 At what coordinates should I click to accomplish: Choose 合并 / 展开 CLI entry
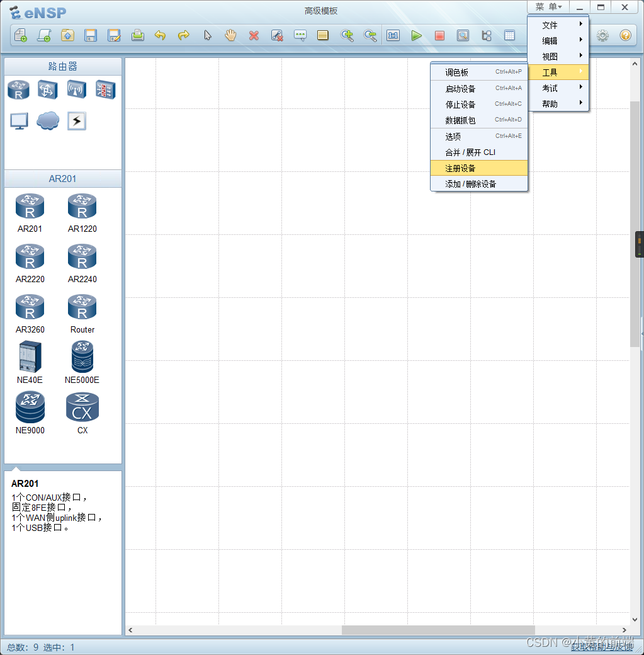tap(479, 152)
